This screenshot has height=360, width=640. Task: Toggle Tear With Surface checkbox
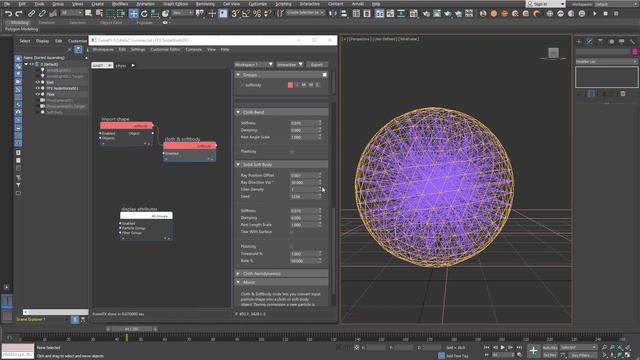tap(291, 232)
